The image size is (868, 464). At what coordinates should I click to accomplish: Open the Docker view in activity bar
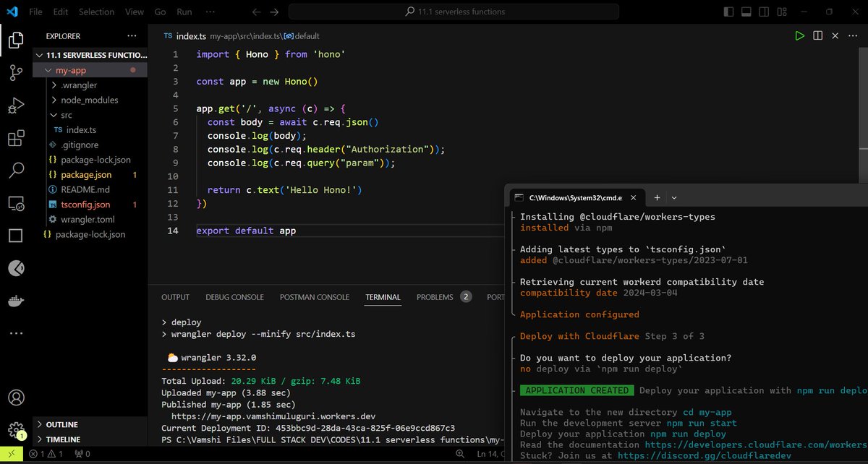point(16,300)
